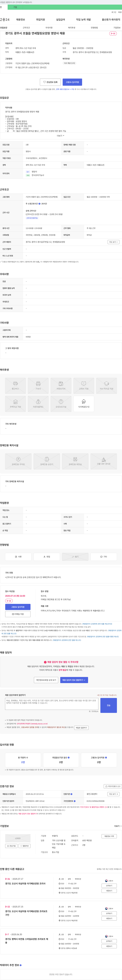Click 고용24 입사지원 button below job summary
This screenshot has height=980, width=122.
point(72,82)
